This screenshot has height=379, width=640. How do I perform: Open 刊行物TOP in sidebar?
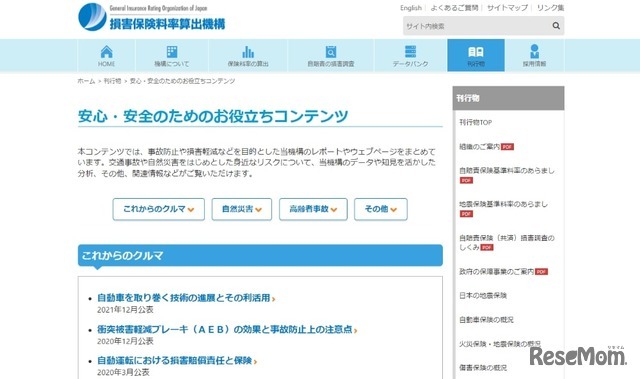[476, 122]
